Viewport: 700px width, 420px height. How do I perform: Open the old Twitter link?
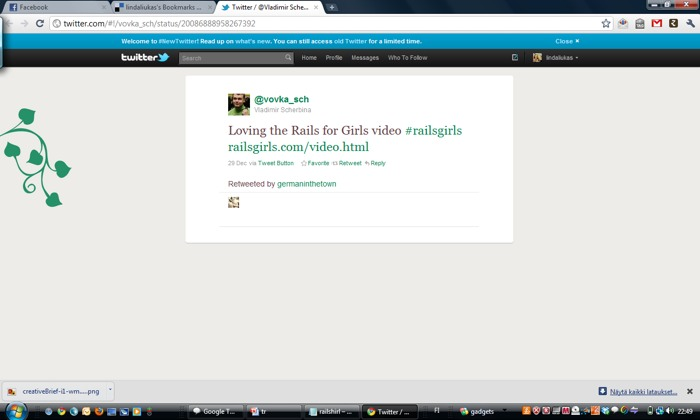pos(350,41)
